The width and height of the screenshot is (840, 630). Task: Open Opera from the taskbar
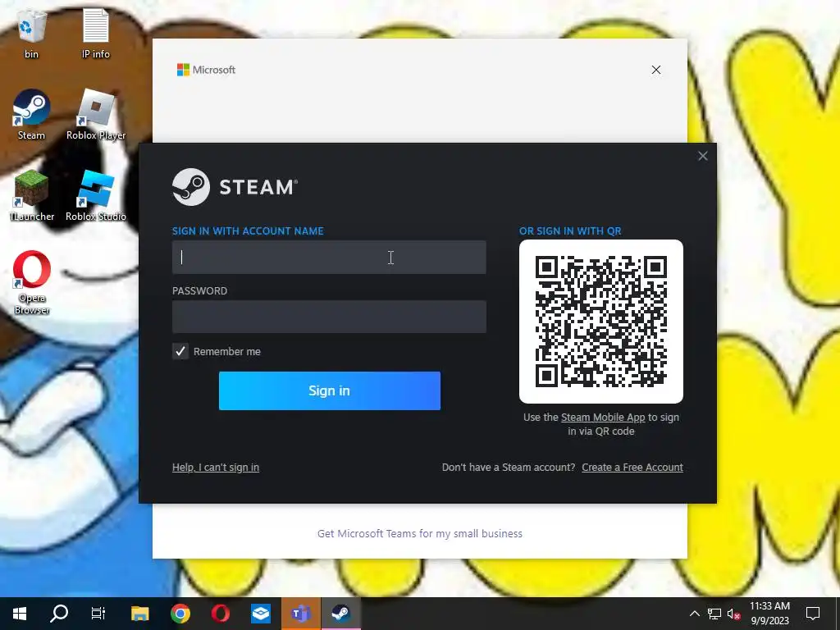click(220, 614)
